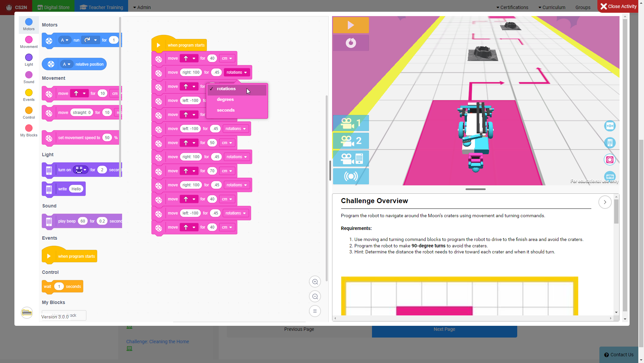Click the simulator panel divider handle

pyautogui.click(x=475, y=189)
